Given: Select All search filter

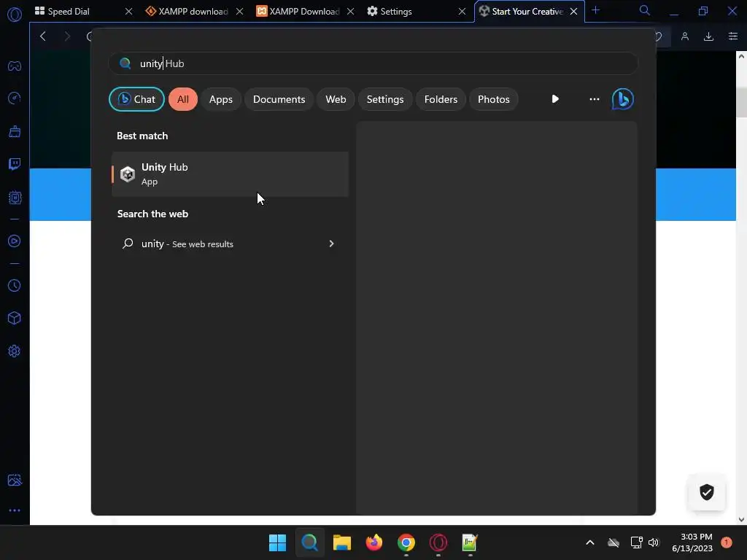Looking at the screenshot, I should [x=183, y=99].
